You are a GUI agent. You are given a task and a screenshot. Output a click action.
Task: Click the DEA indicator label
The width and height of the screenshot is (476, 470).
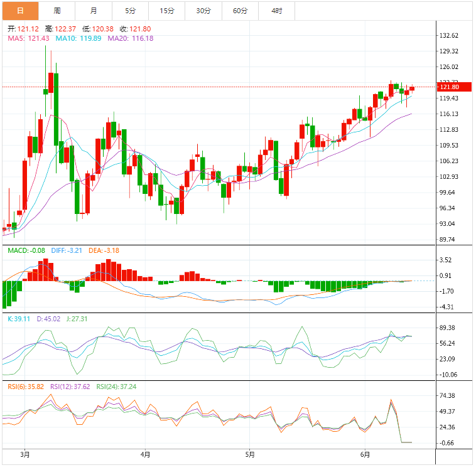(104, 250)
